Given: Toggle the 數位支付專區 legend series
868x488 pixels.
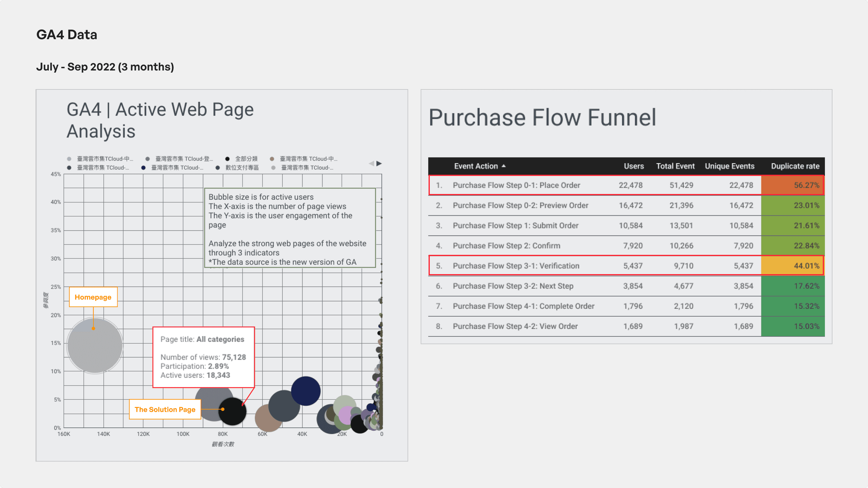Looking at the screenshot, I should point(242,167).
